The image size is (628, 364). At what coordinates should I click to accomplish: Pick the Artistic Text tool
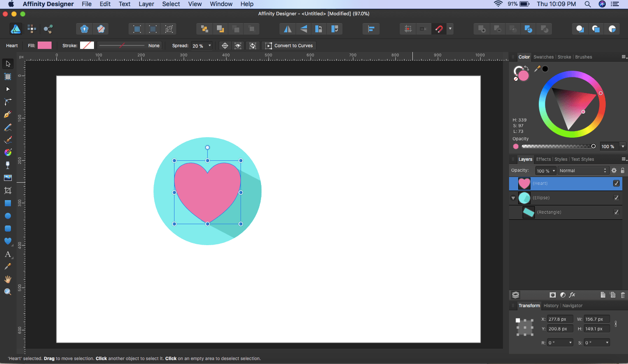point(7,254)
